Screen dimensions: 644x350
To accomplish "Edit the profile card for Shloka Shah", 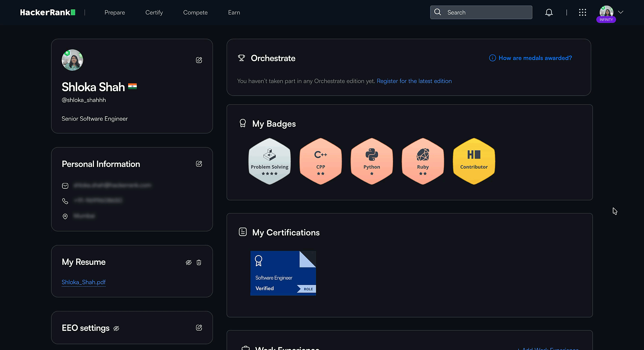I will point(199,60).
